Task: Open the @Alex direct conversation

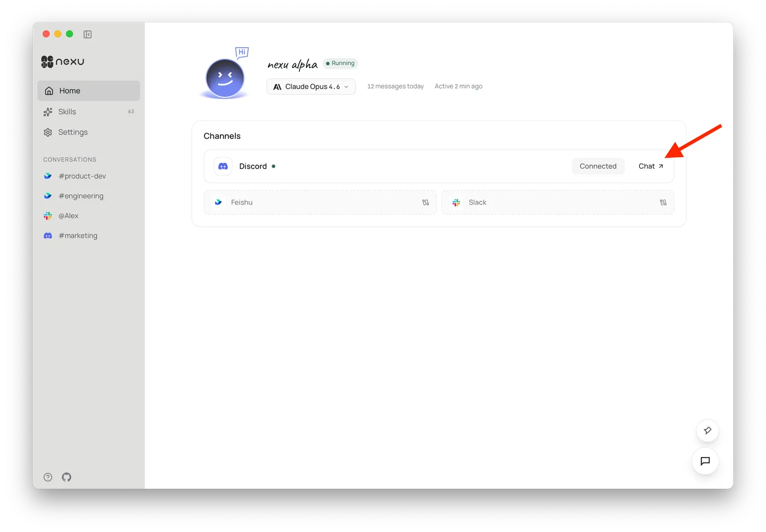Action: point(69,215)
